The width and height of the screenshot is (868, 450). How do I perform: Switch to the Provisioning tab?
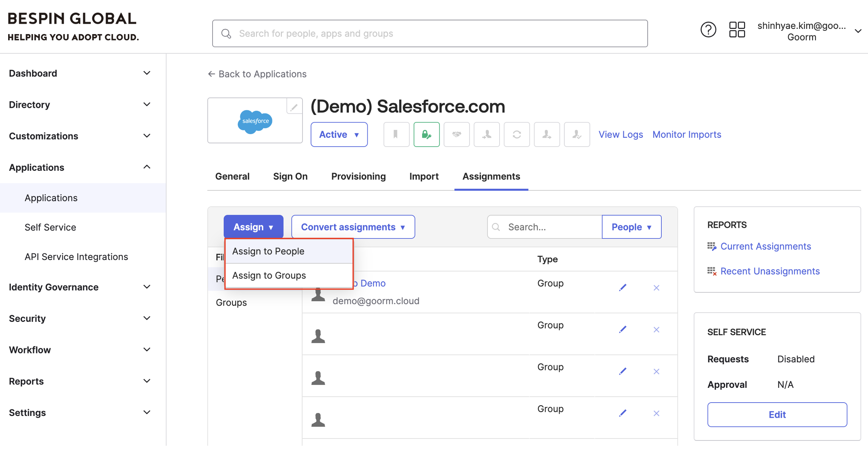coord(358,176)
